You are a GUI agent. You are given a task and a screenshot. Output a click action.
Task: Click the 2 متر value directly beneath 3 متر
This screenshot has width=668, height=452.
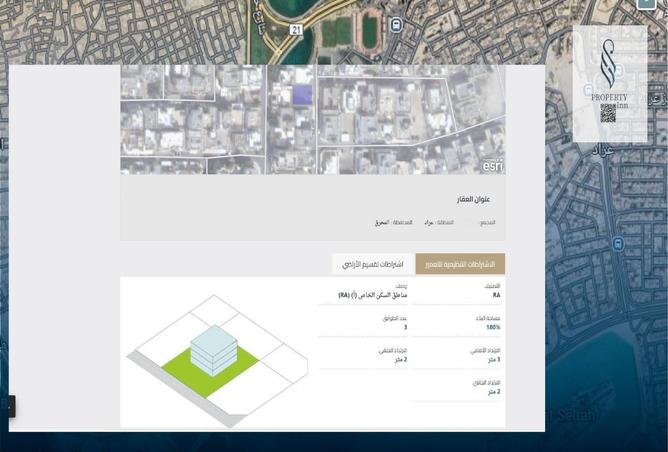(494, 392)
